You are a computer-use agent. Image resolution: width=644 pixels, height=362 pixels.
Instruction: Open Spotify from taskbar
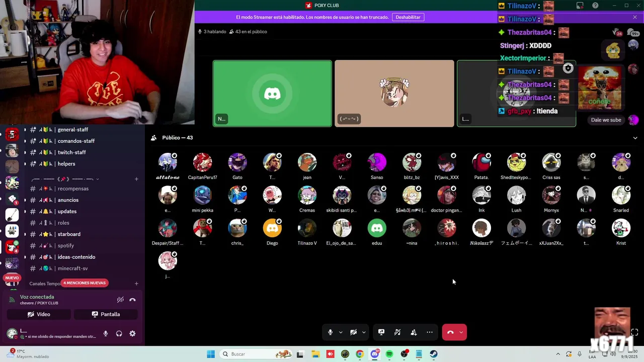[389, 354]
